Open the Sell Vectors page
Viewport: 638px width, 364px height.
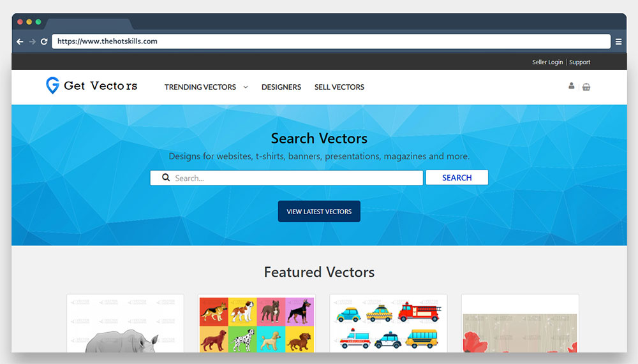339,87
